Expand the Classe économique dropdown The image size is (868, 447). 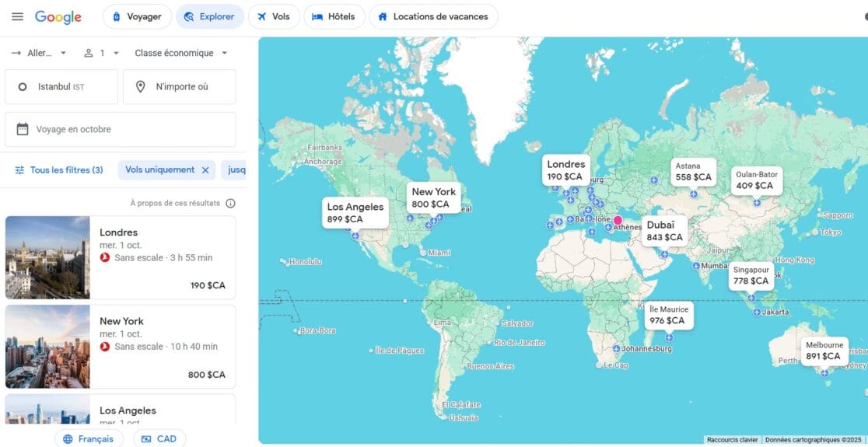pyautogui.click(x=181, y=53)
